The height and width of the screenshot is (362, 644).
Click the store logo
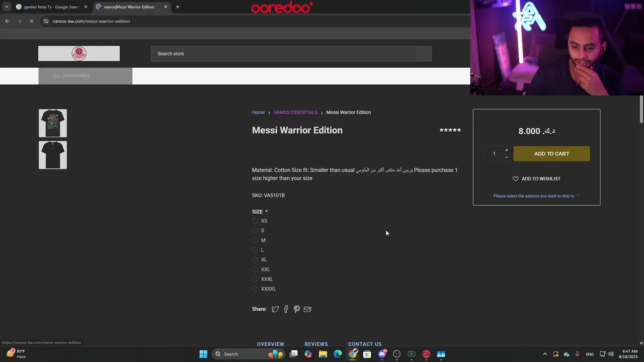79,53
